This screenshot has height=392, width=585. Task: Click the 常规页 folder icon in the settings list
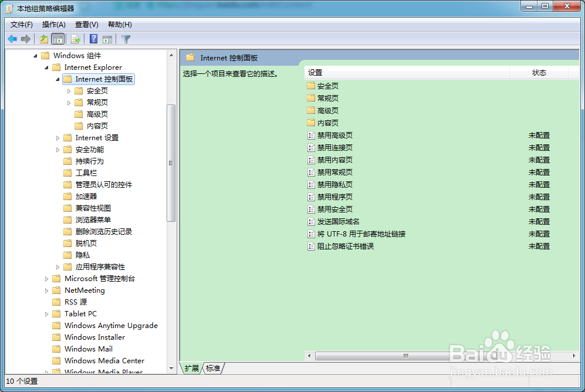[311, 98]
